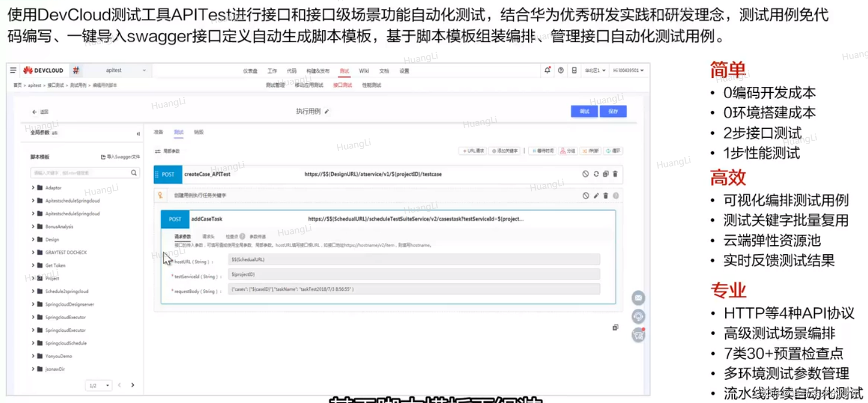Click the blue 保存 button
This screenshot has height=403, width=868.
[613, 111]
